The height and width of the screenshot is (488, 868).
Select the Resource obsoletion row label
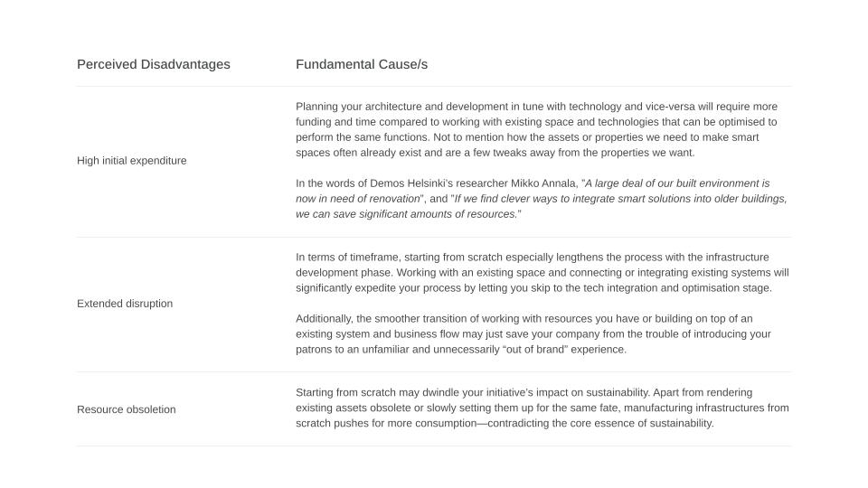tap(127, 409)
